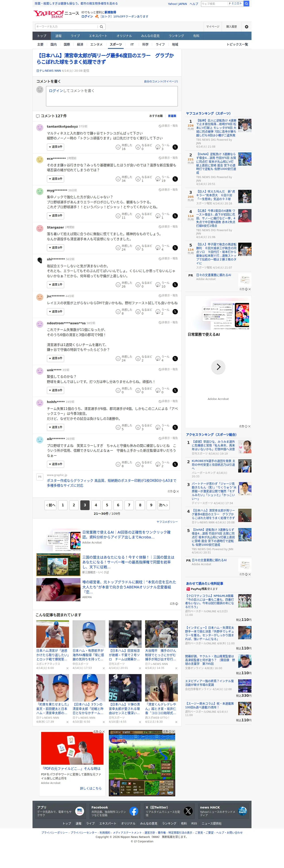Viewport: 284px width, 868px height.
Task: Open the トピックス一覧 link
Action: tap(237, 44)
